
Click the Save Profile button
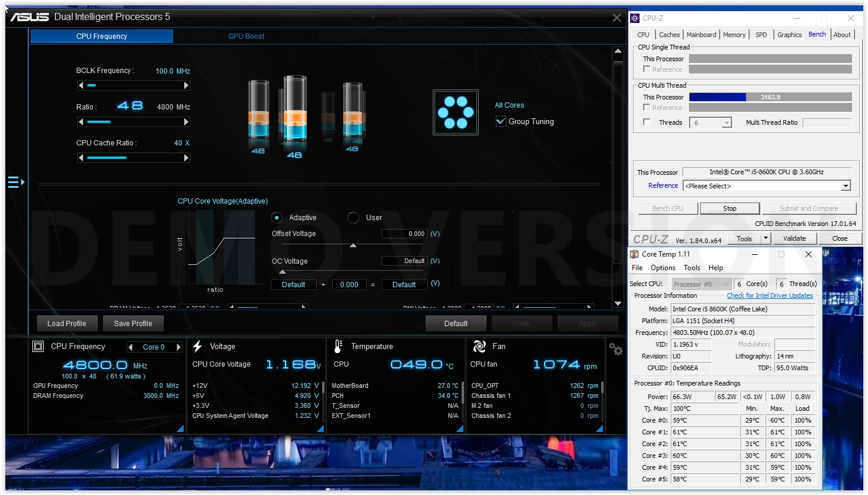point(133,324)
